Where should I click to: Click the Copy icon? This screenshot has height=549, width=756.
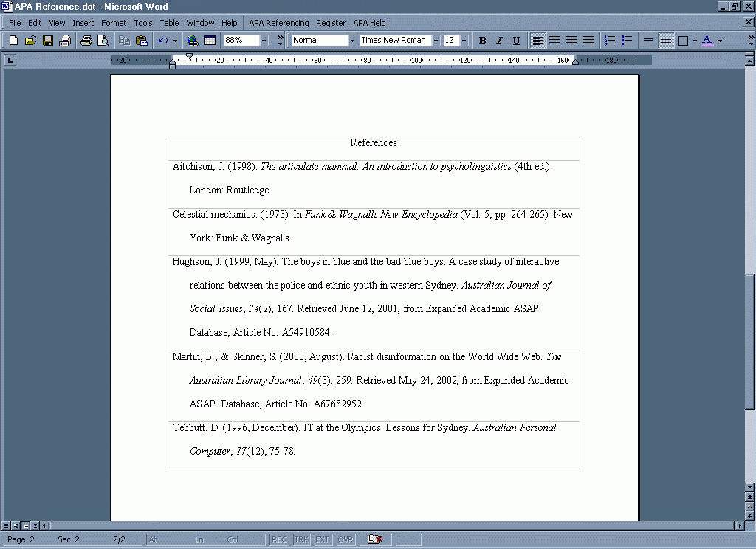click(x=124, y=41)
